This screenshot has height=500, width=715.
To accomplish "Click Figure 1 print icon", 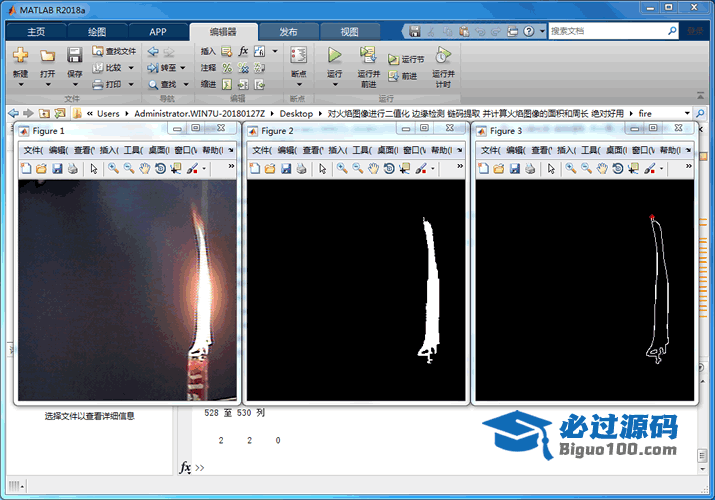I will 73,169.
